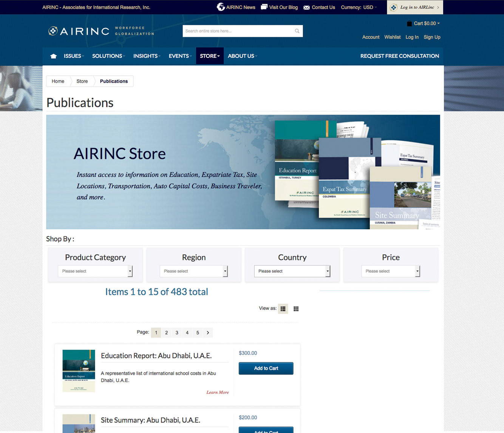Screen dimensions: 504x433
Task: Click the $200.00 price text
Action: pos(248,417)
